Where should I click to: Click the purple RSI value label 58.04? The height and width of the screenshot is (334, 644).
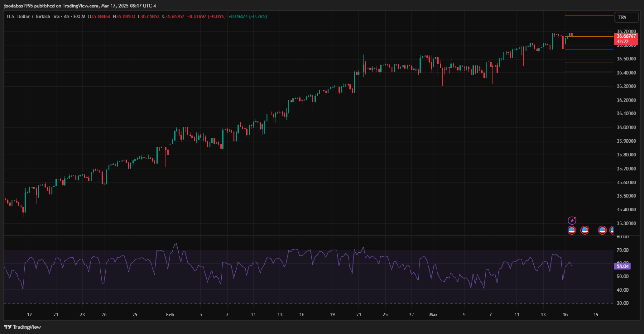click(x=622, y=266)
